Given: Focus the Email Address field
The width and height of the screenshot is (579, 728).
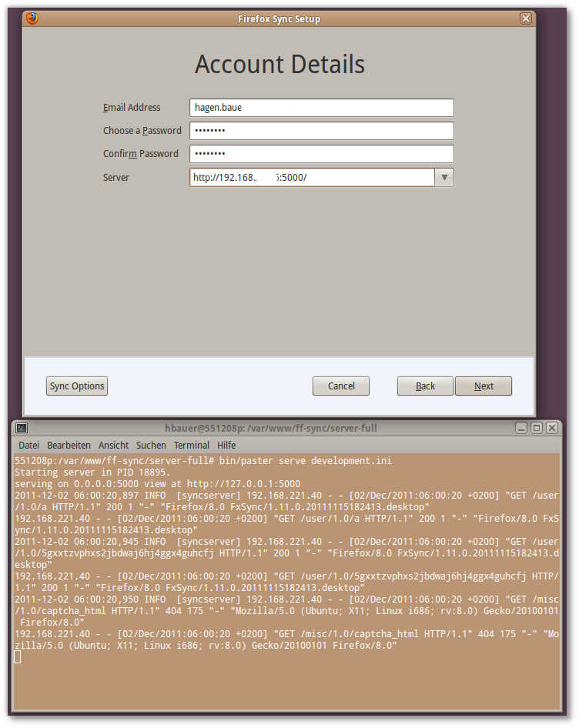Looking at the screenshot, I should coord(322,108).
